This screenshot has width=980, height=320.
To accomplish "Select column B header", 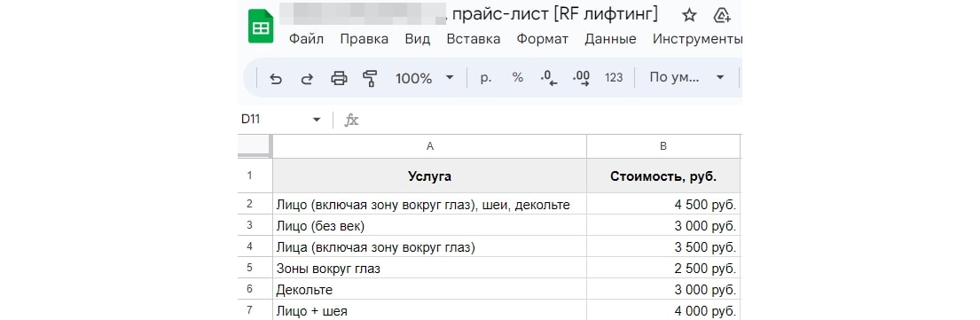I will coord(663,146).
